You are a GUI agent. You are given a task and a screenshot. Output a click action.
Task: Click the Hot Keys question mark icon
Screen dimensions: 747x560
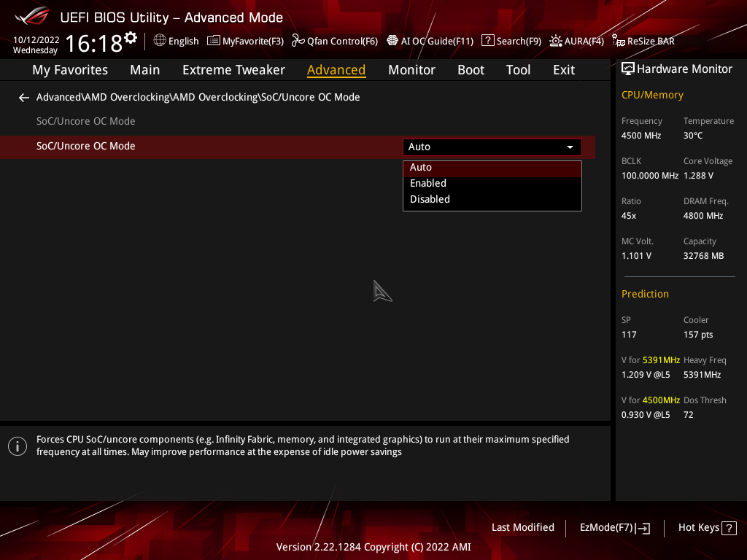pyautogui.click(x=729, y=528)
